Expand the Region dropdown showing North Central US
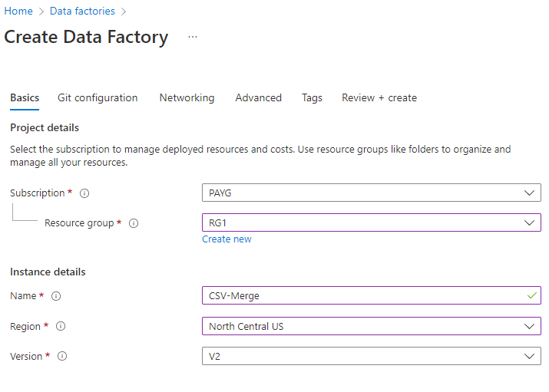 coord(371,327)
